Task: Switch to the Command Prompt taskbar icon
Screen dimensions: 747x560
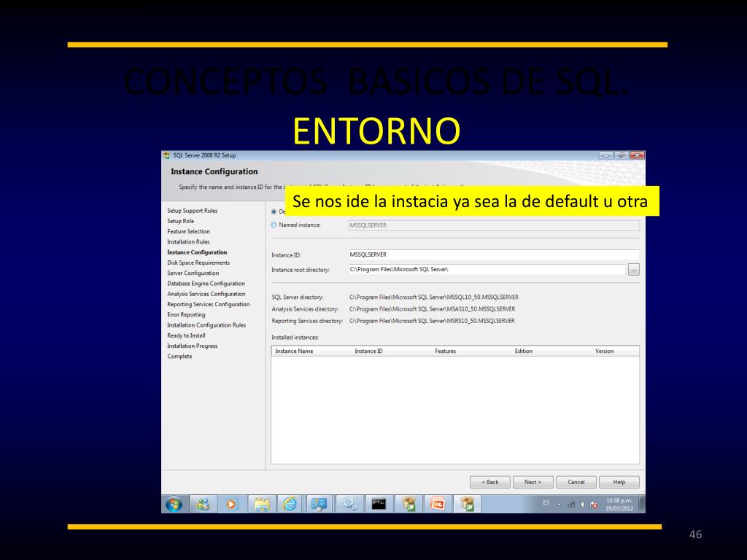Action: tap(379, 504)
